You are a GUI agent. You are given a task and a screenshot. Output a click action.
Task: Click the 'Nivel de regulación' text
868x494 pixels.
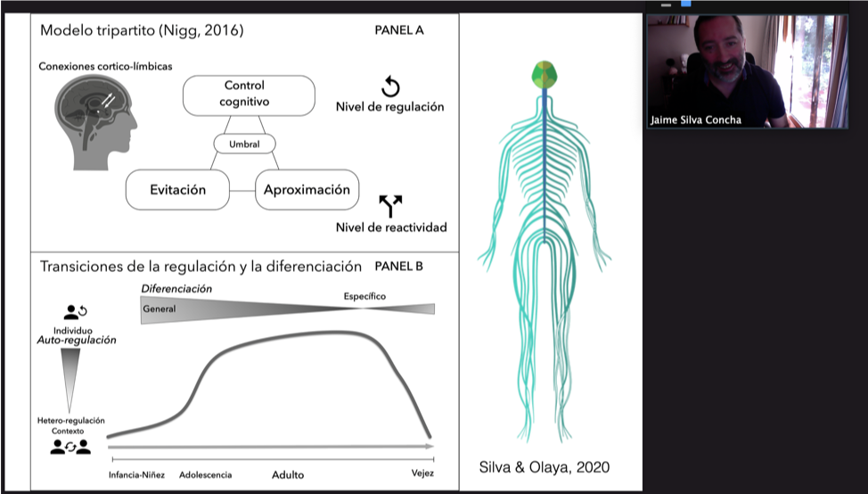[389, 107]
